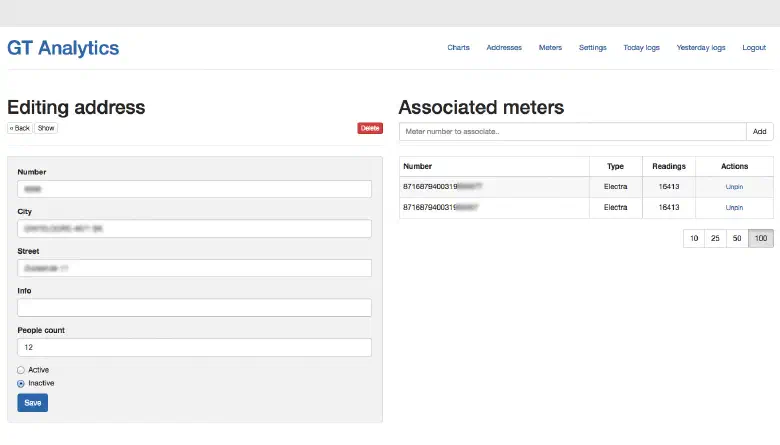The height and width of the screenshot is (445, 780).
Task: Sort by Readings column header
Action: pos(669,167)
